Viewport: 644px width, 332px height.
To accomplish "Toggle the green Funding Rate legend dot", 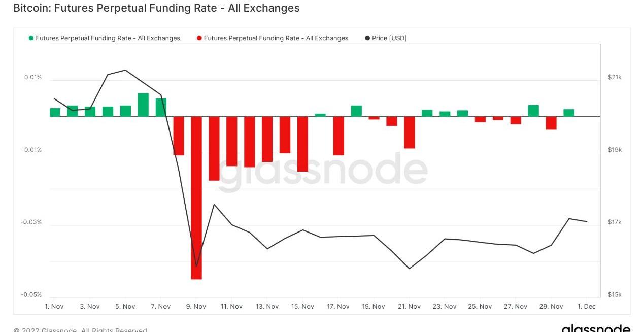I will 31,38.
